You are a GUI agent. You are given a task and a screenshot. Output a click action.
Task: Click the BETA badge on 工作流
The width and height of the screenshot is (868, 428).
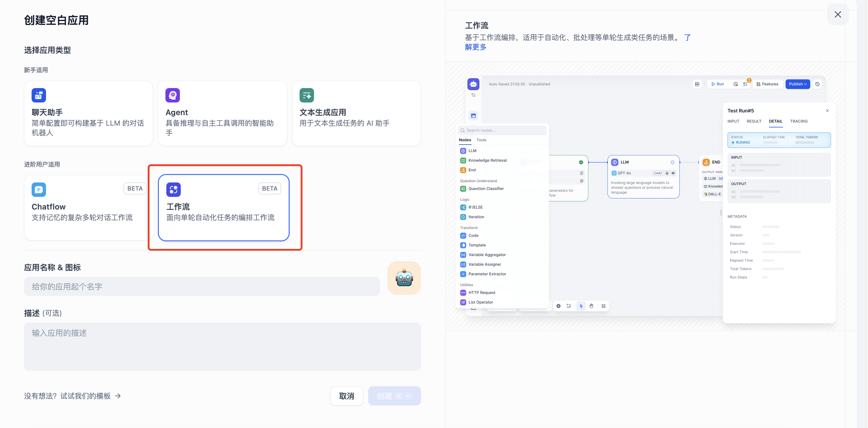point(269,188)
